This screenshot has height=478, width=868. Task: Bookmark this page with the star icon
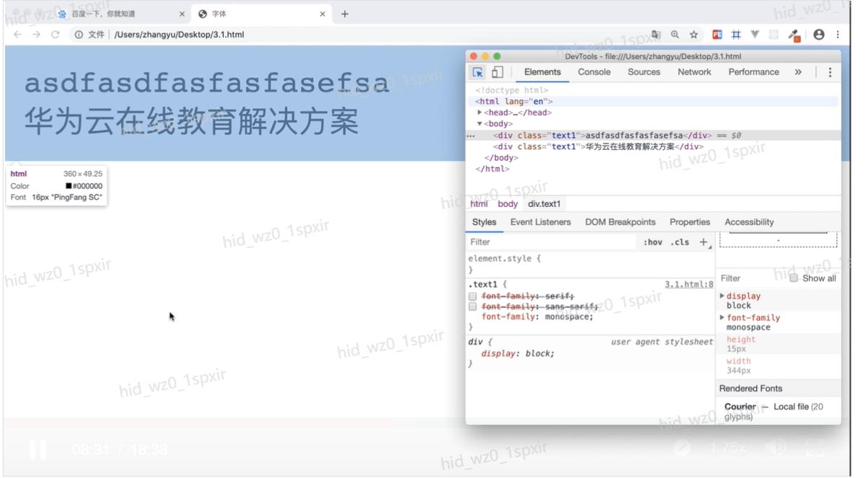(693, 35)
